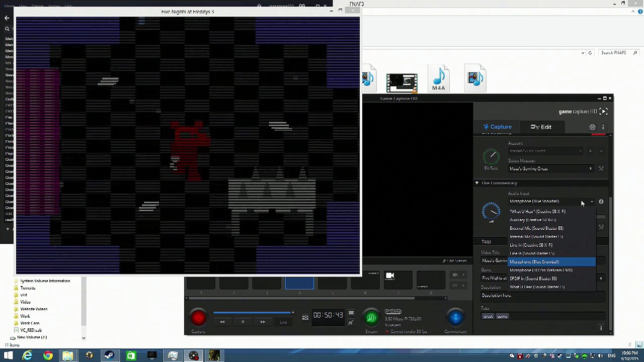The image size is (644, 362).
Task: Pause the Game Capture preview
Action: (243, 322)
